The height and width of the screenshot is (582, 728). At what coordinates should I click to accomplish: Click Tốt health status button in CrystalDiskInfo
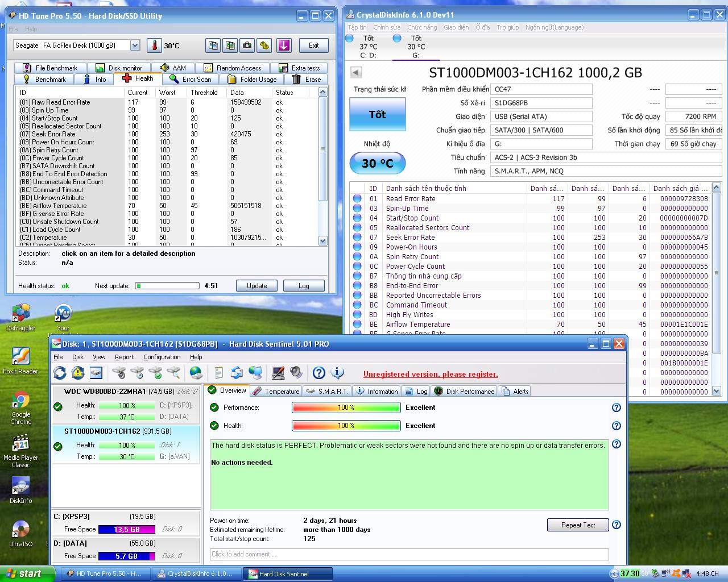[377, 114]
